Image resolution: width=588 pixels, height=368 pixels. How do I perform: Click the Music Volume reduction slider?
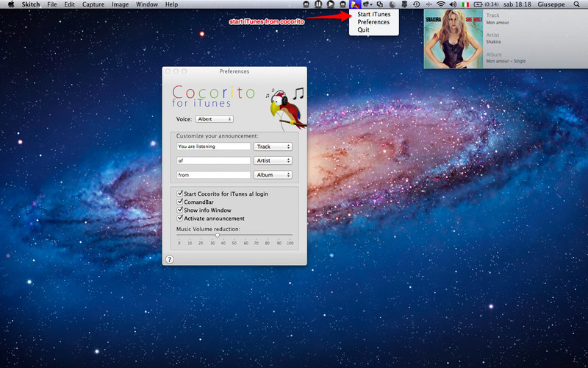234,236
